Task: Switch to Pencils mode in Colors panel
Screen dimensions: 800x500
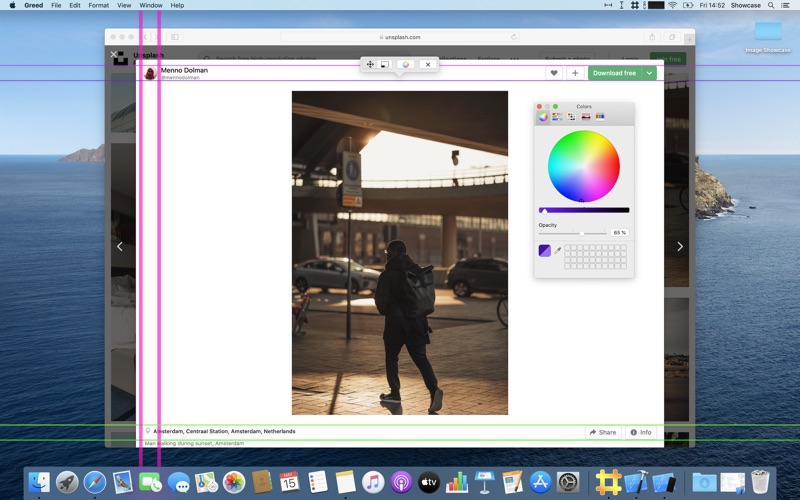Action: tap(600, 117)
